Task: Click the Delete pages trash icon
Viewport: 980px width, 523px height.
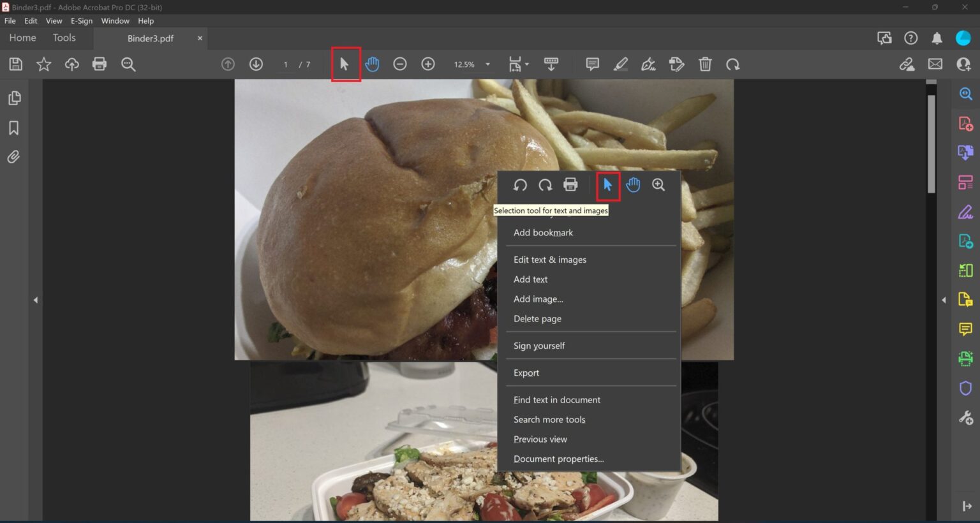Action: click(705, 64)
